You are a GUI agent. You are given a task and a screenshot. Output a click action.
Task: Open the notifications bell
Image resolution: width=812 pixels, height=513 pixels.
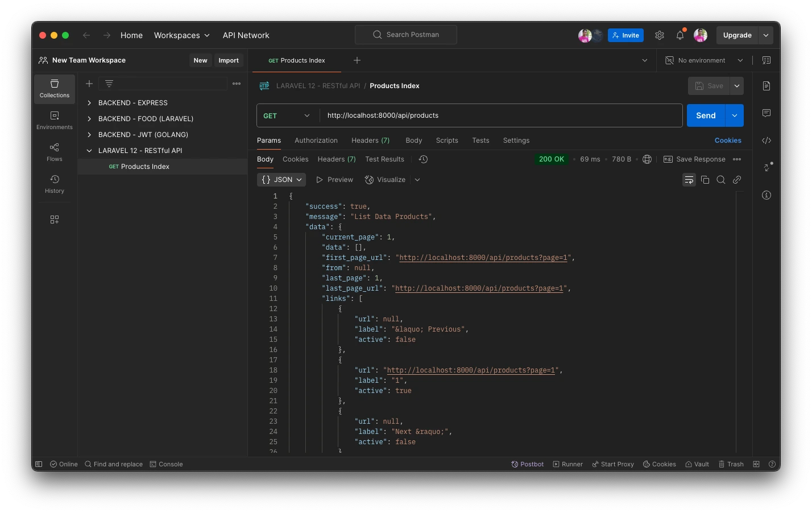pos(680,35)
